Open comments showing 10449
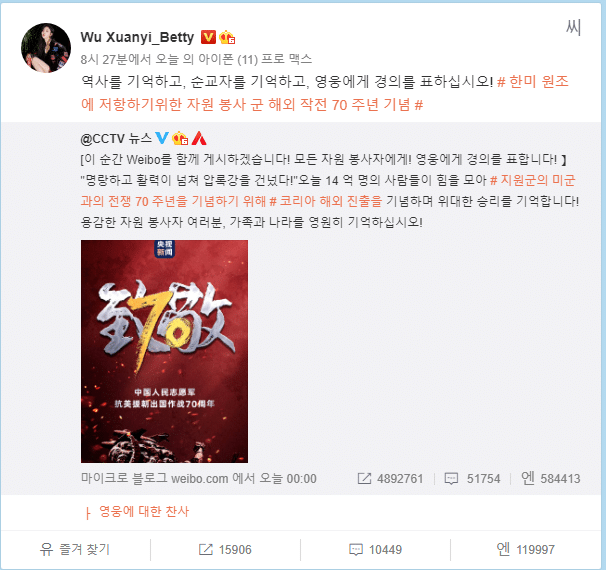 coord(375,549)
